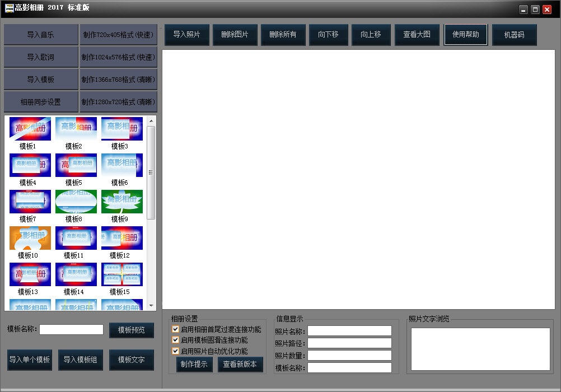The height and width of the screenshot is (392, 561).
Task: Disable 启用模板圆滑连接功能 option
Action: pos(176,339)
